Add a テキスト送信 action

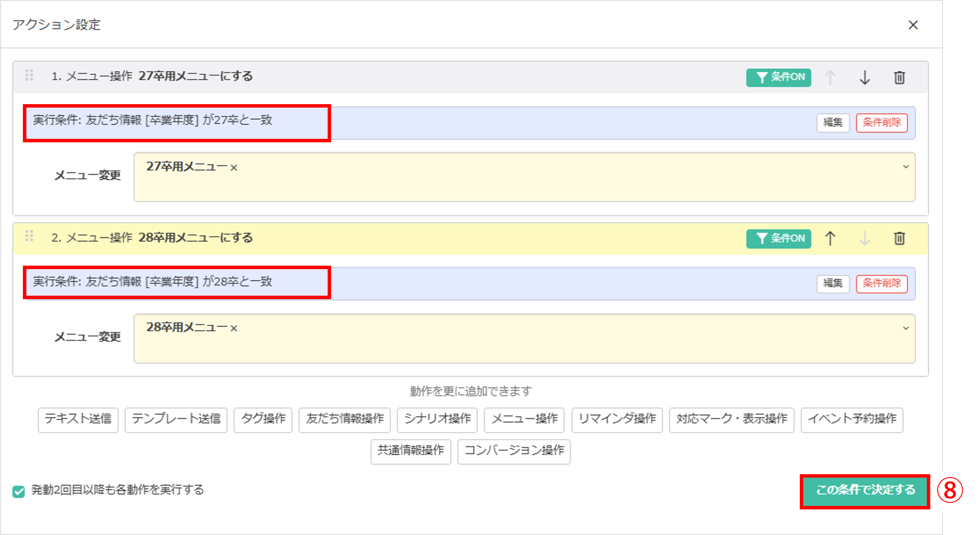(78, 420)
